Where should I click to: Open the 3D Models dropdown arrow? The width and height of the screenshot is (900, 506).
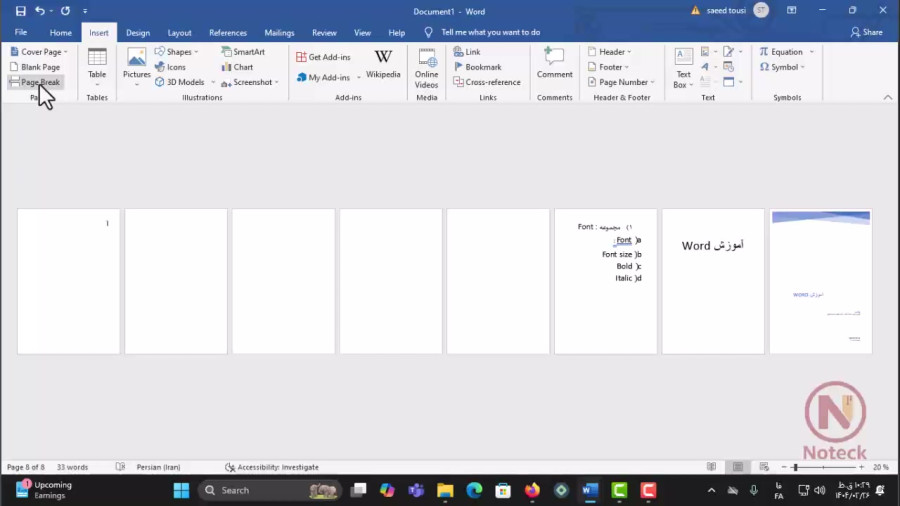pyautogui.click(x=213, y=82)
